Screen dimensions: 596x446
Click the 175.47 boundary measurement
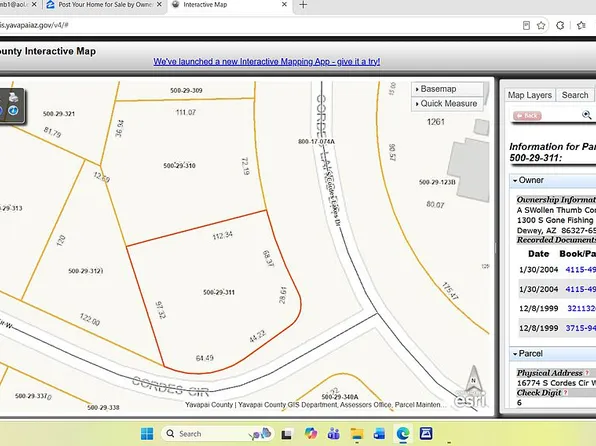pyautogui.click(x=450, y=291)
